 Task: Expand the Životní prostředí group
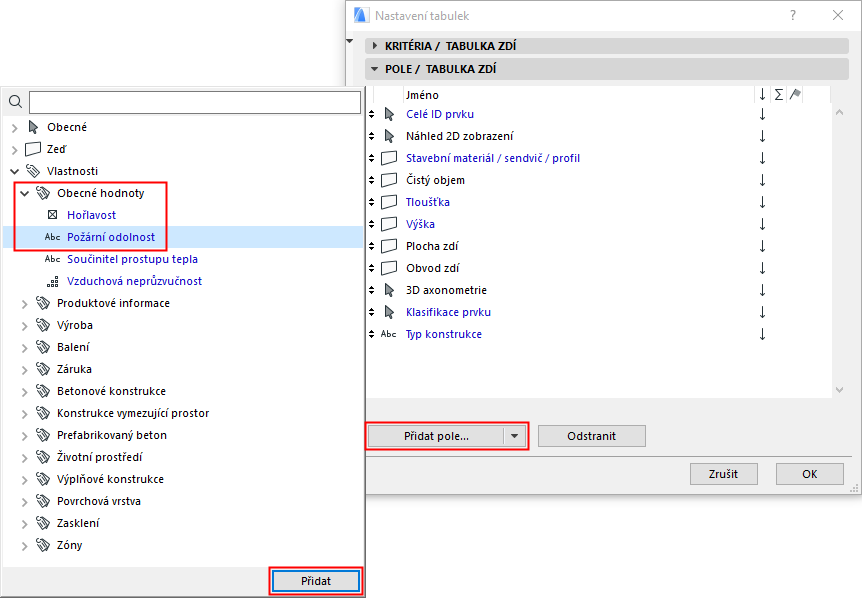pos(25,457)
